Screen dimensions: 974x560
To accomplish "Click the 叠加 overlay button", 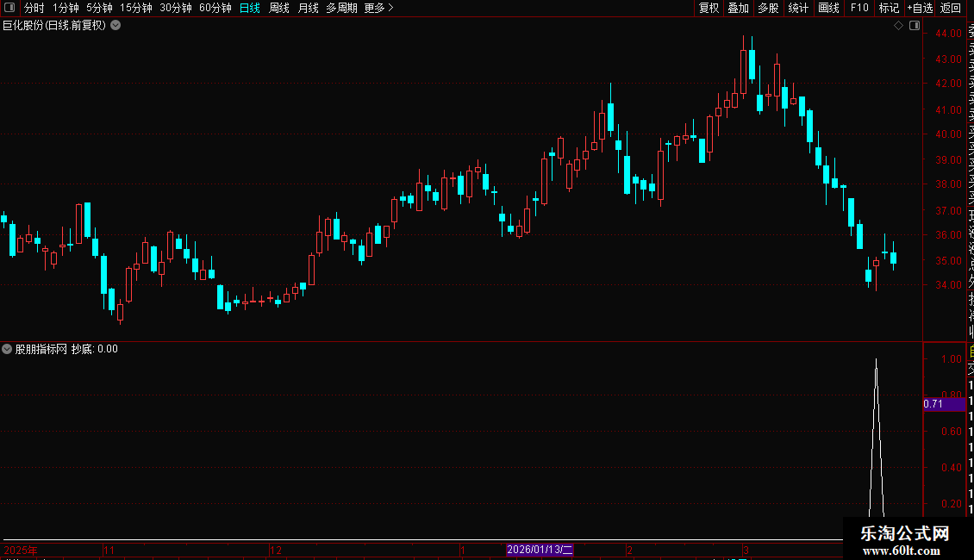I will point(739,8).
